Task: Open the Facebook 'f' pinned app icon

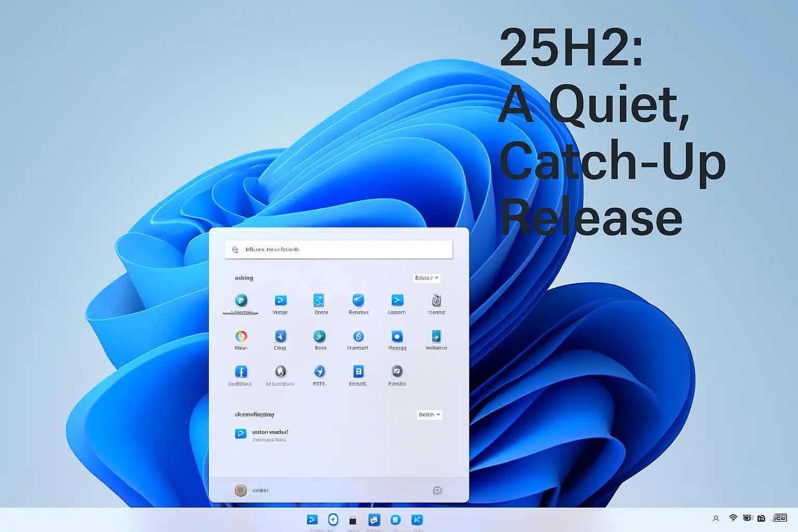Action: tap(241, 371)
